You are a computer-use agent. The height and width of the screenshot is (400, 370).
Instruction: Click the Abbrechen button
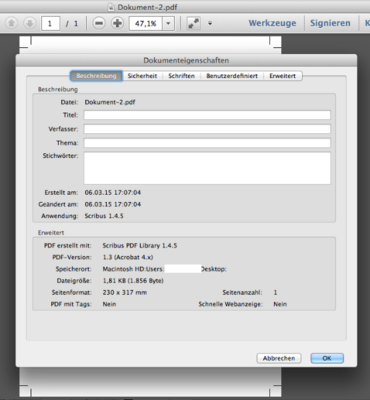[279, 358]
